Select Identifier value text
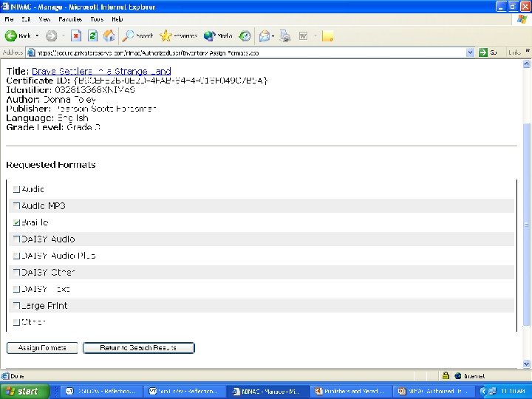Image resolution: width=532 pixels, height=399 pixels. click(95, 90)
